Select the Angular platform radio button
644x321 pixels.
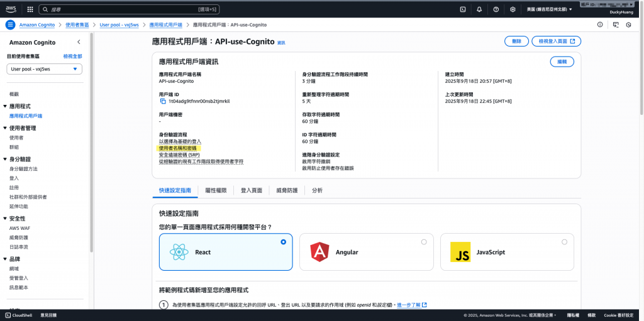point(424,242)
